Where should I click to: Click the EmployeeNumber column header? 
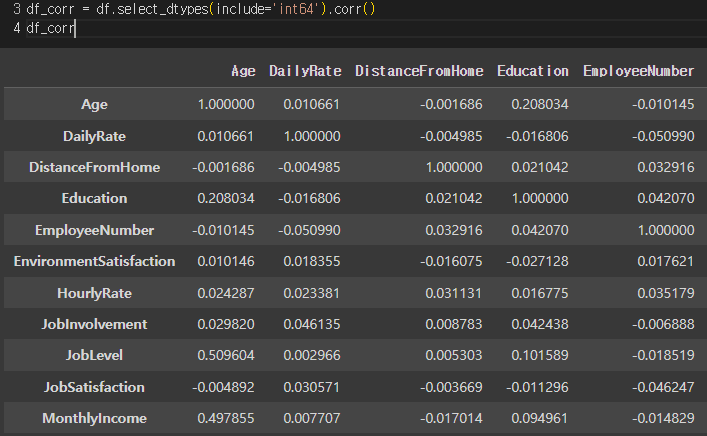[638, 71]
